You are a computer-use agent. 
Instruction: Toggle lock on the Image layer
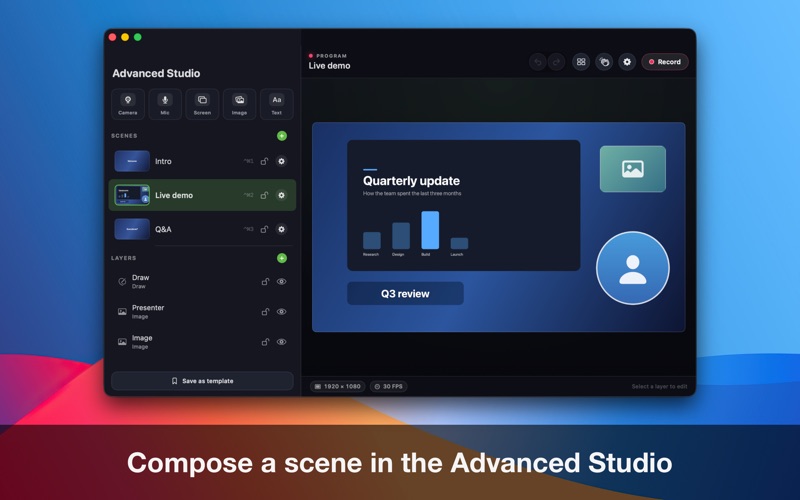point(265,342)
